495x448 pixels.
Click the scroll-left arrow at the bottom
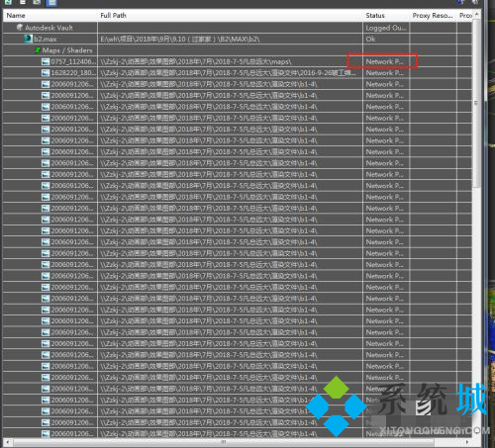click(8, 442)
